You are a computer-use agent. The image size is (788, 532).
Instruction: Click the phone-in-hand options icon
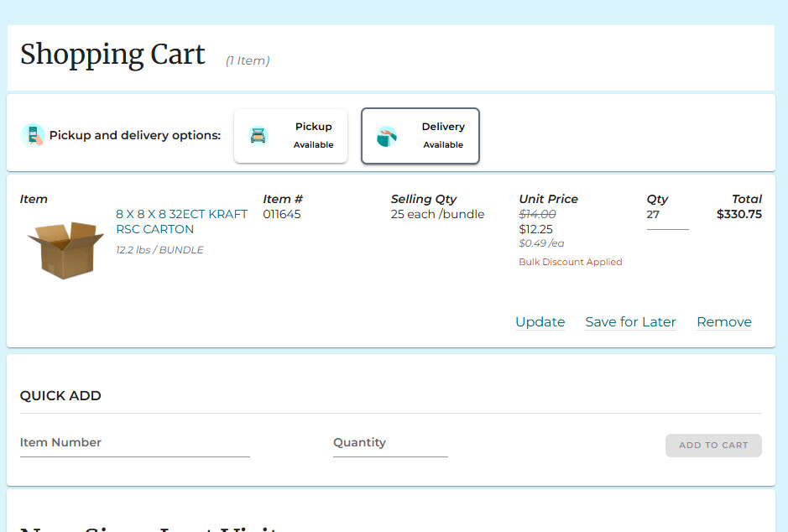point(33,135)
